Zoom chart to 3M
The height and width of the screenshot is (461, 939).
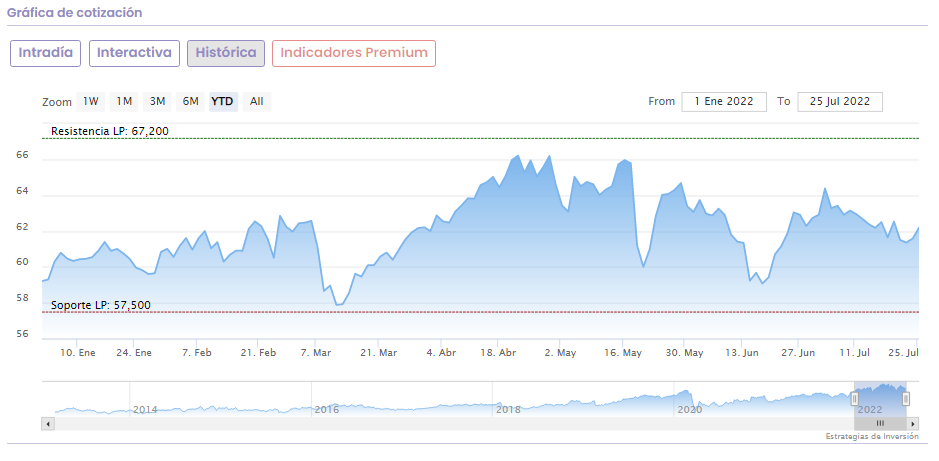pyautogui.click(x=157, y=101)
